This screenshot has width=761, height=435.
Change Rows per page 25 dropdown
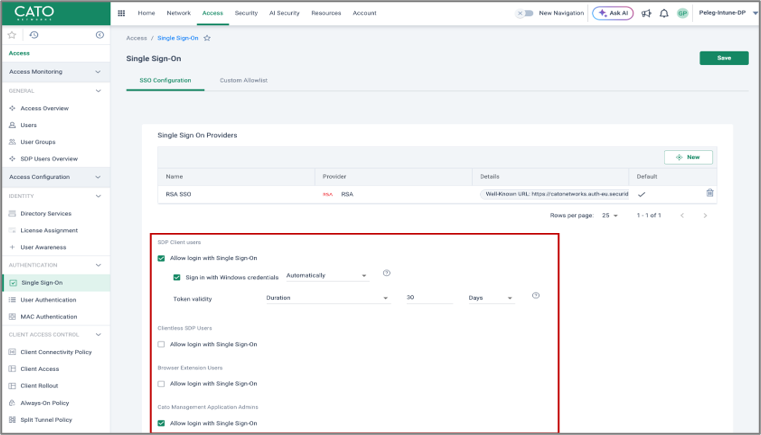(x=610, y=215)
